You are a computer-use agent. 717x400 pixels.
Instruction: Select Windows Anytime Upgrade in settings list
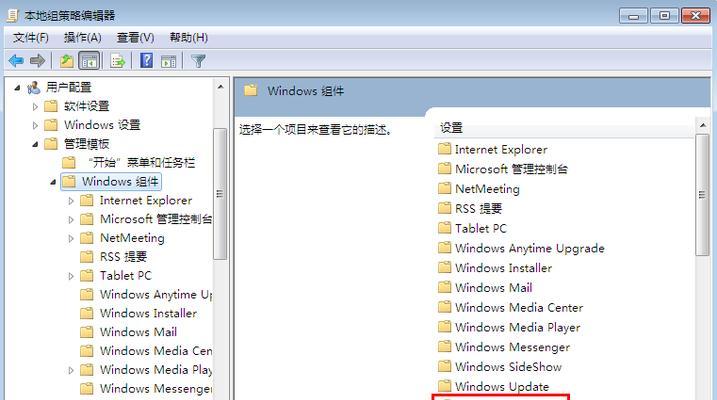point(530,248)
